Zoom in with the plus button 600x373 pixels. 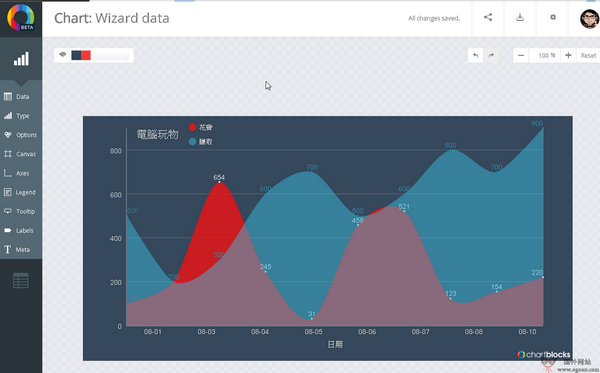click(568, 55)
